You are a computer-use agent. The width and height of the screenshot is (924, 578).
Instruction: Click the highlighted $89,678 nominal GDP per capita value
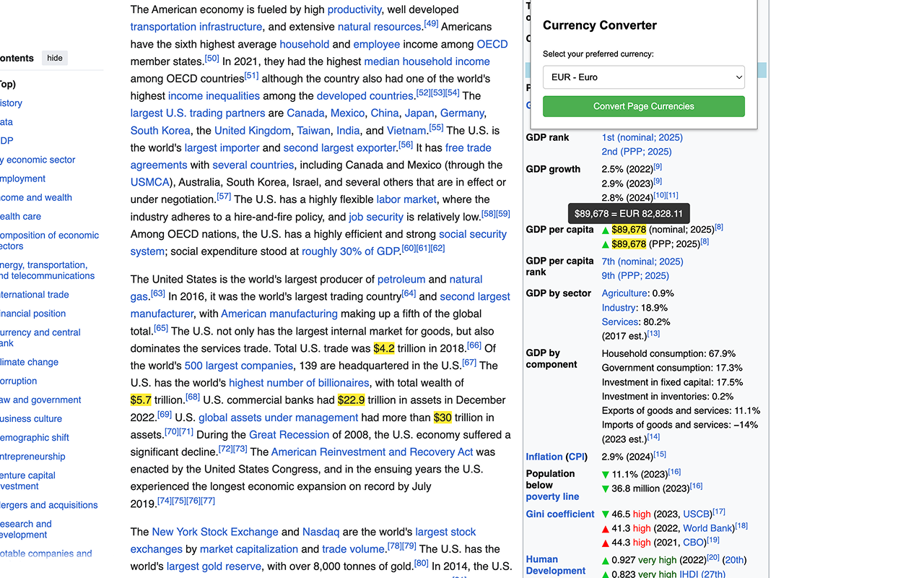click(x=629, y=230)
